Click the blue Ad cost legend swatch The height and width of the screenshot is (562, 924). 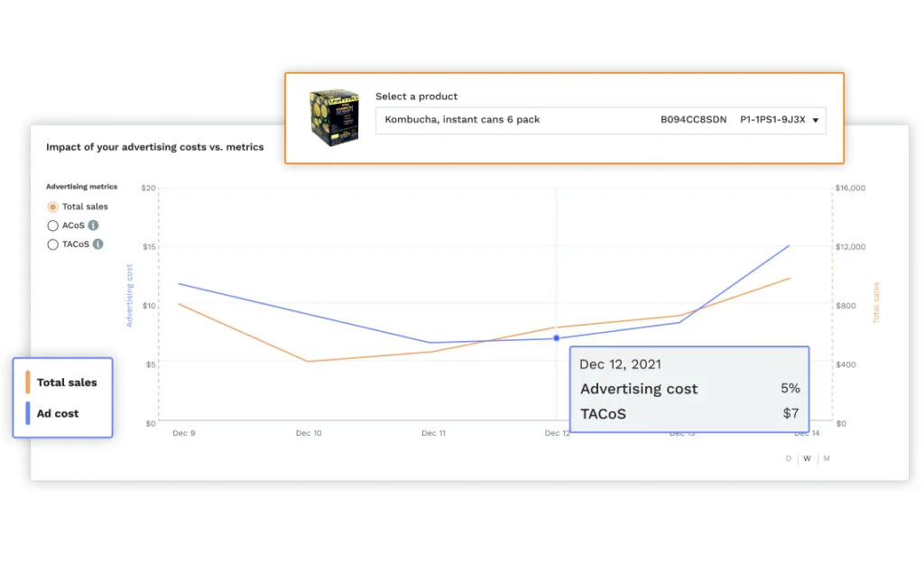pos(28,413)
